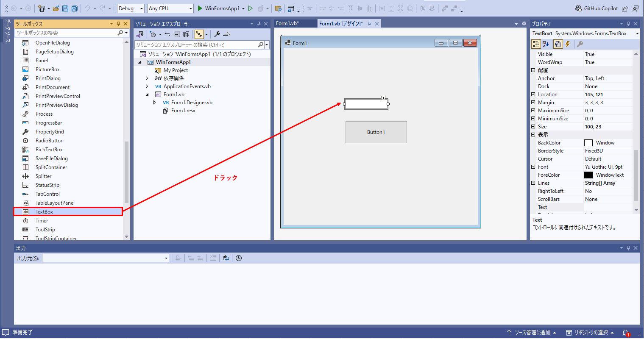644x339 pixels.
Task: Collapse the Form1.vb tree node
Action: (147, 94)
